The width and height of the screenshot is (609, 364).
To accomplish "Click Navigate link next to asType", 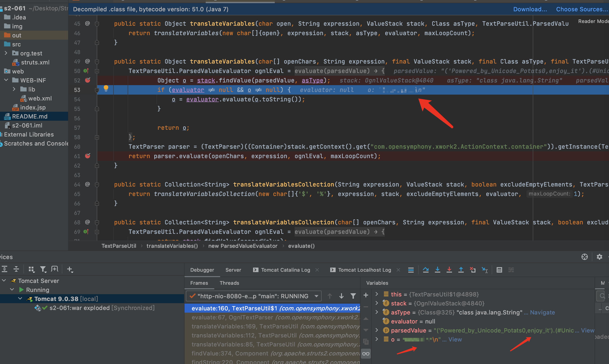I will pyautogui.click(x=542, y=312).
